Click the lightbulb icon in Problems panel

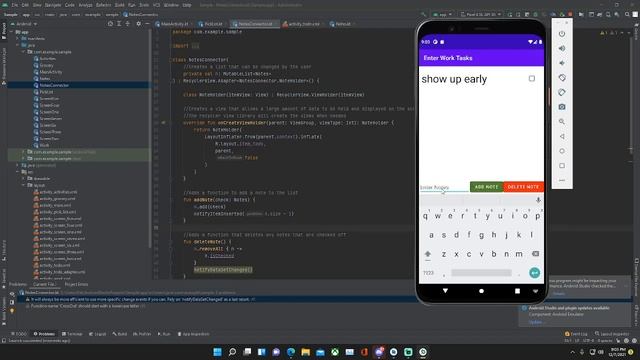coord(12,311)
